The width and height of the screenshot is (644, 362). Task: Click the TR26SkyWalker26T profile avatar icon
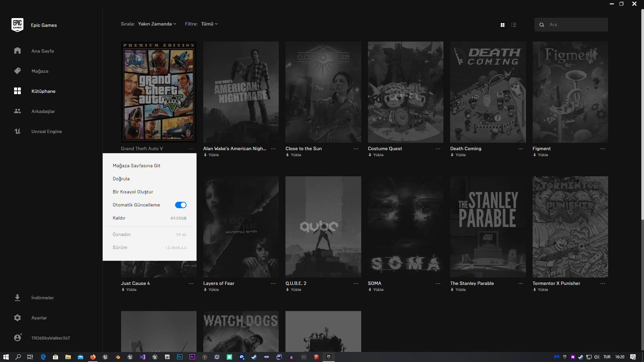pos(17,338)
